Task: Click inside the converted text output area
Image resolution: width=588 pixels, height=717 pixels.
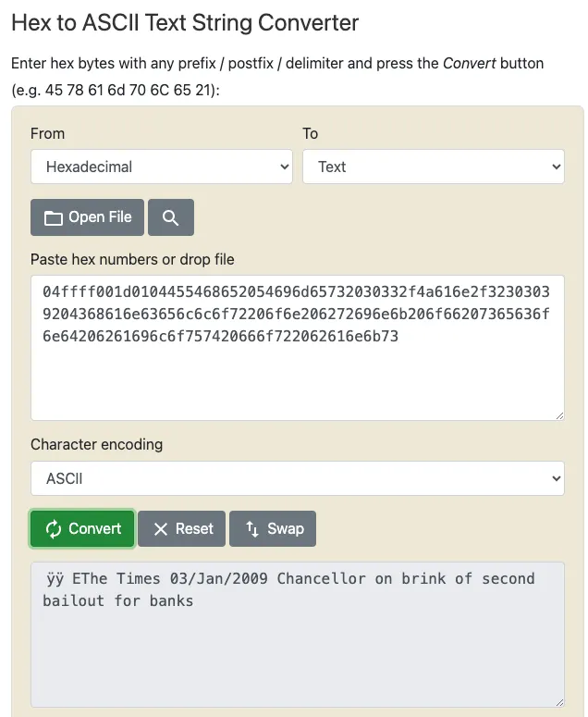Action: tap(298, 648)
